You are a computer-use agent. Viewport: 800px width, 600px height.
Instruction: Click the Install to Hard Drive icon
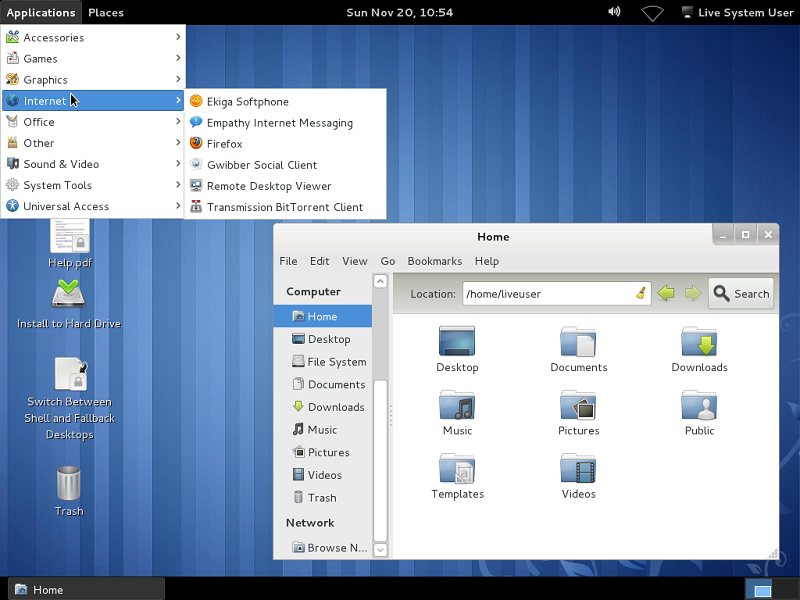[68, 297]
